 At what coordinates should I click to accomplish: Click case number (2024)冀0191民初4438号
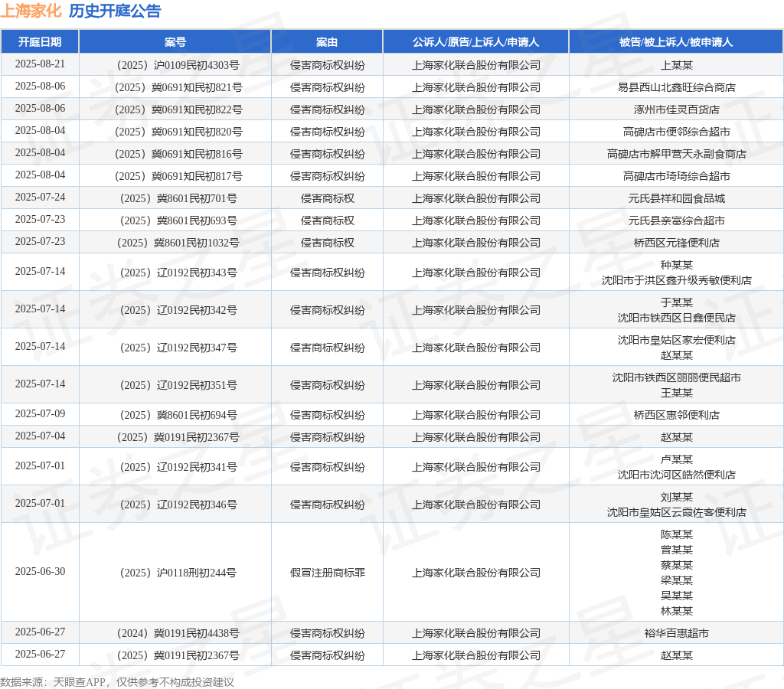point(178,634)
